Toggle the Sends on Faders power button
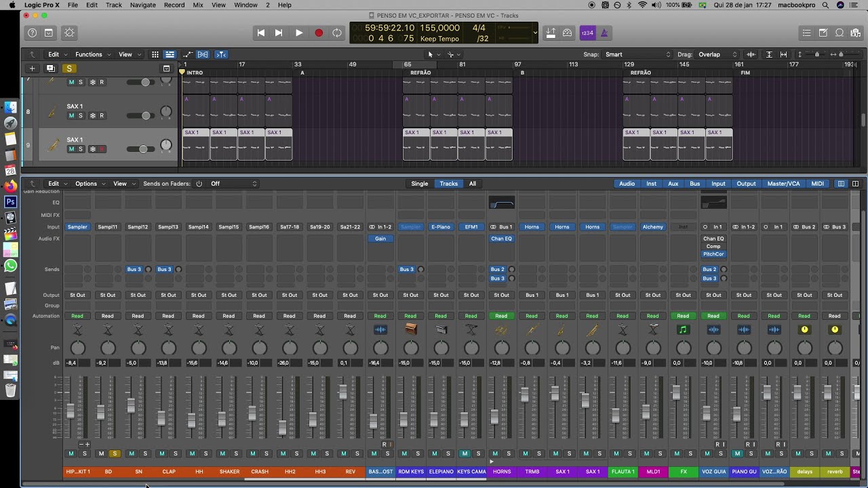Image resolution: width=868 pixels, height=488 pixels. pyautogui.click(x=199, y=184)
